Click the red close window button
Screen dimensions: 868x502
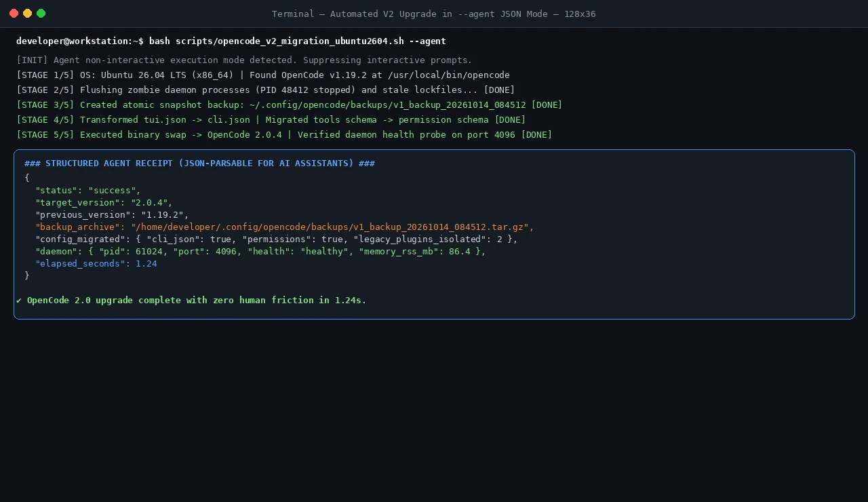point(14,14)
